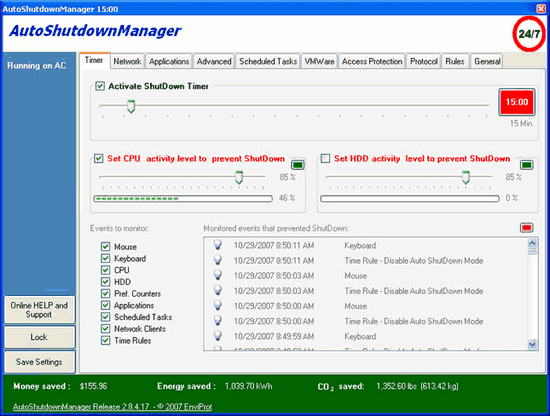Open the Applications tab

point(169,61)
